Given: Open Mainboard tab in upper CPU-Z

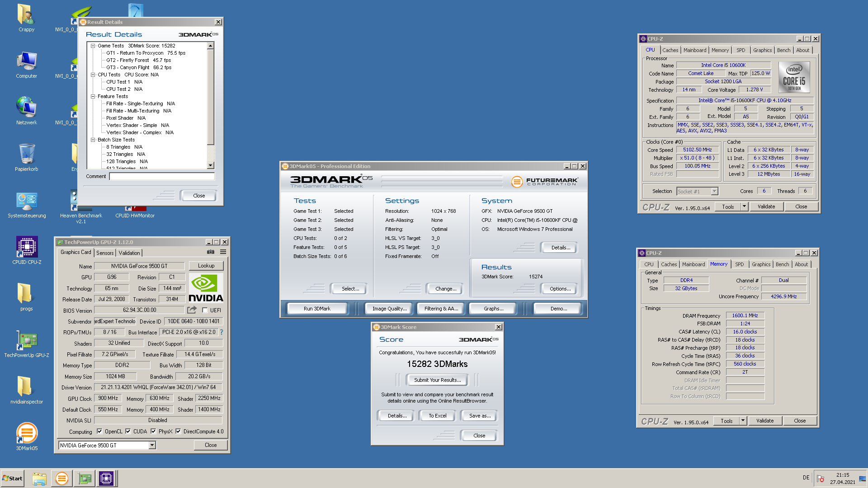Looking at the screenshot, I should tap(695, 50).
